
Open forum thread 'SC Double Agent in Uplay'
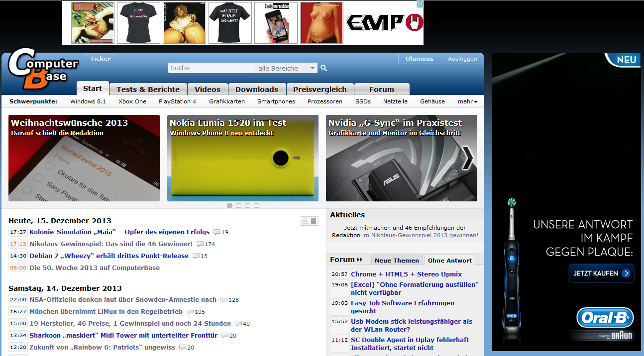410,344
